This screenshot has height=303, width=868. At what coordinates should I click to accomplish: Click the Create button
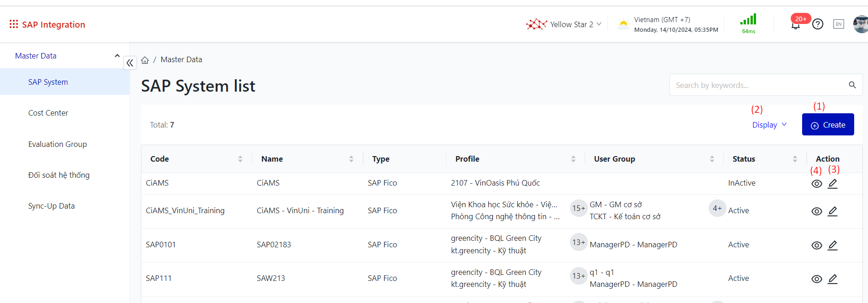[827, 125]
